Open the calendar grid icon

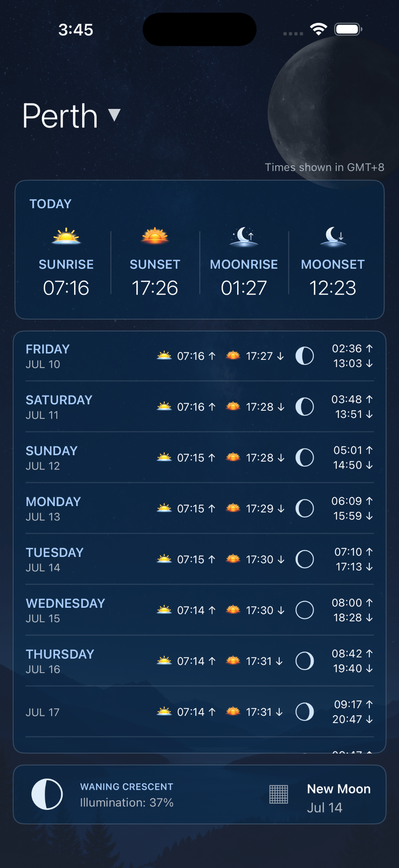279,794
